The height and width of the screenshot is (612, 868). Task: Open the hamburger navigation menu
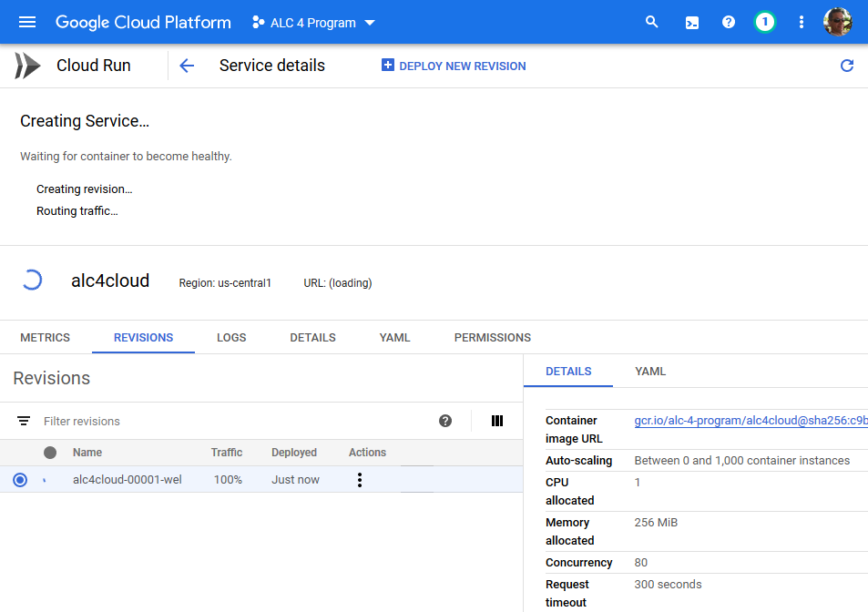[27, 22]
